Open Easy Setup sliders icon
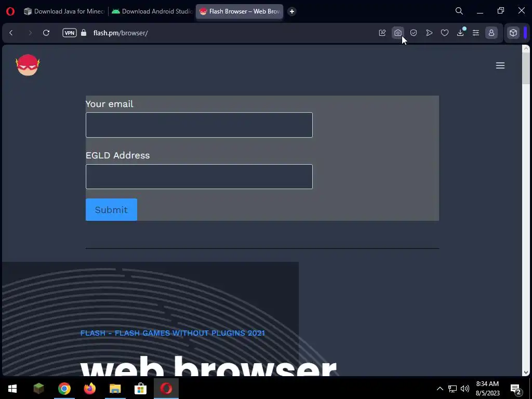The width and height of the screenshot is (532, 399). 476,33
